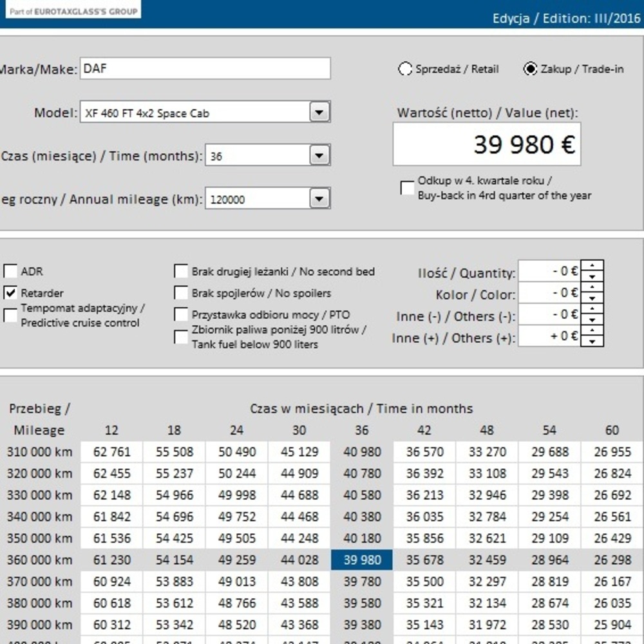The height and width of the screenshot is (644, 644).
Task: Click the Model field showing XF 460 FT
Action: coord(195,111)
